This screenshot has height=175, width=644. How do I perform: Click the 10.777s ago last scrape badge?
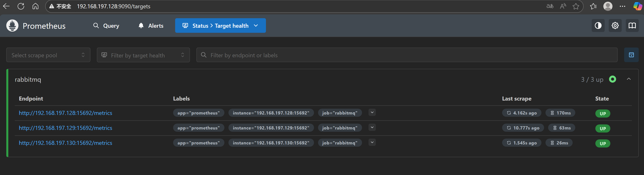(x=523, y=128)
